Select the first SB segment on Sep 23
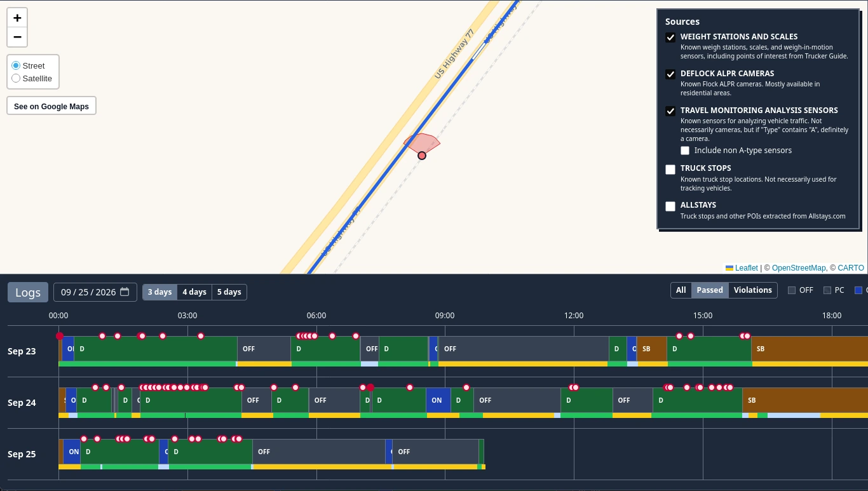868x491 pixels. (x=651, y=349)
